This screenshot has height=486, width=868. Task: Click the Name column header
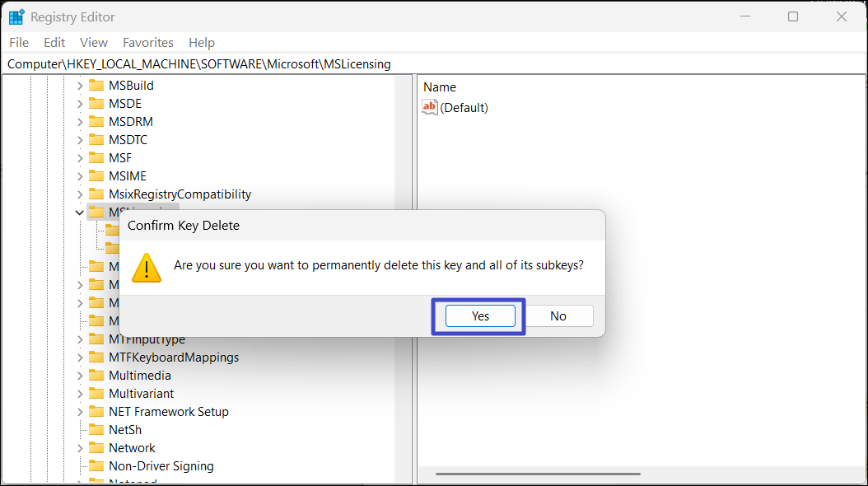tap(440, 87)
